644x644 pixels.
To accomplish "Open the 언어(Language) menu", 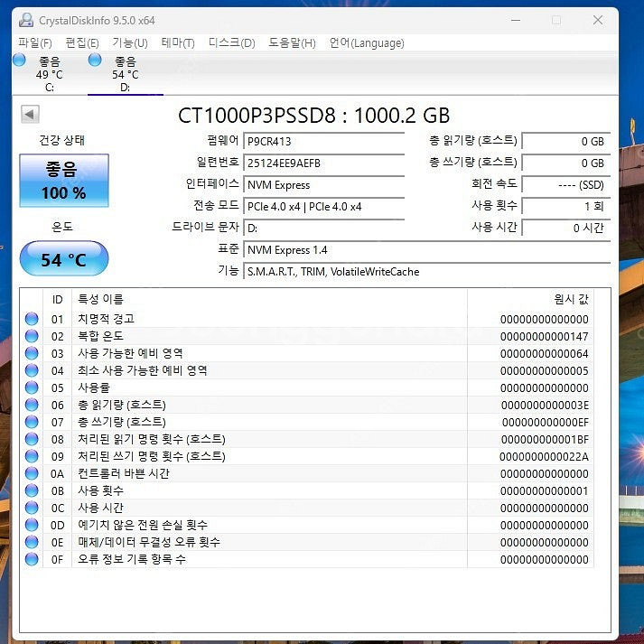I will point(367,42).
